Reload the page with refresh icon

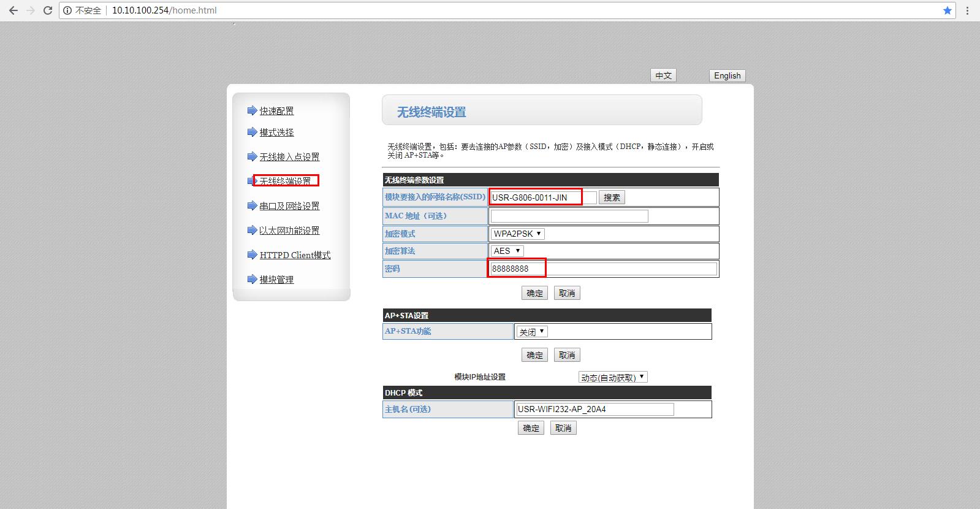[x=47, y=10]
